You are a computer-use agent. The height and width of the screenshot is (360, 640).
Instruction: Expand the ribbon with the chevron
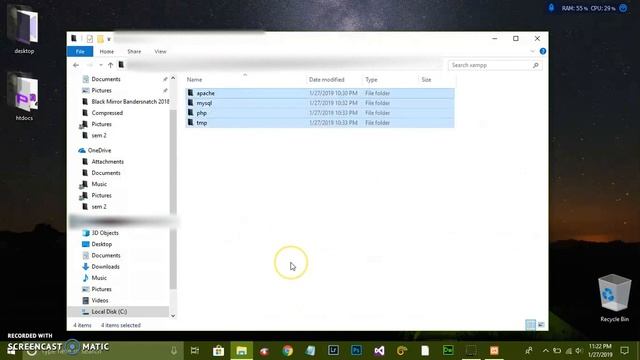[532, 51]
